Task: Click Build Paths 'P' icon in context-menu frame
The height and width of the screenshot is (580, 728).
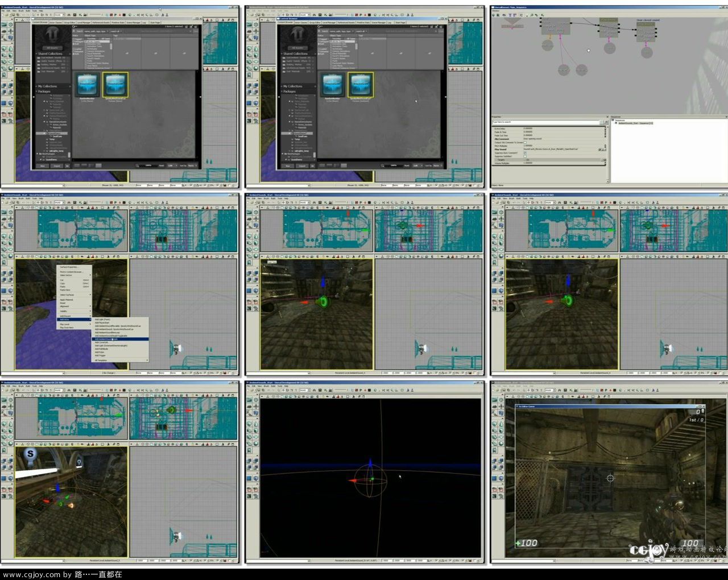Action: coord(115,202)
